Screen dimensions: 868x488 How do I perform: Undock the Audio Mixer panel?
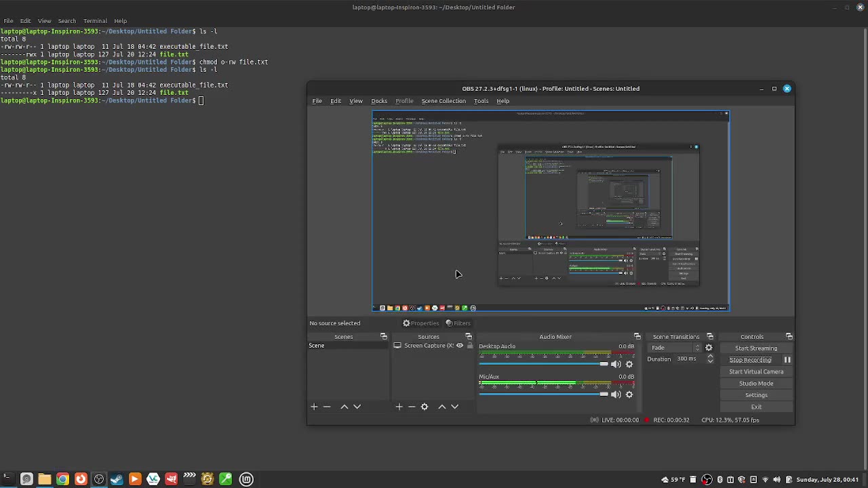click(x=637, y=337)
